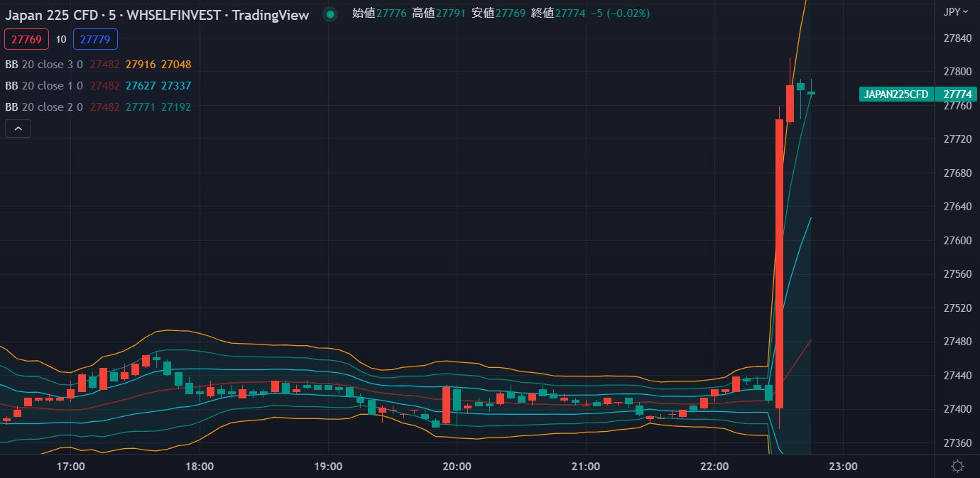The height and width of the screenshot is (478, 980).
Task: Select the BB 20 close 1 0 indicator
Action: point(44,85)
